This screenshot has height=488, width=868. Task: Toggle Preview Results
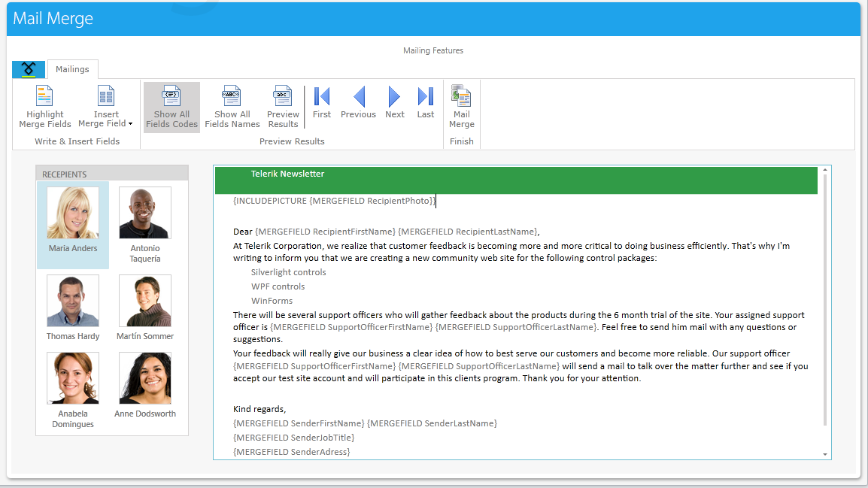[x=283, y=108]
